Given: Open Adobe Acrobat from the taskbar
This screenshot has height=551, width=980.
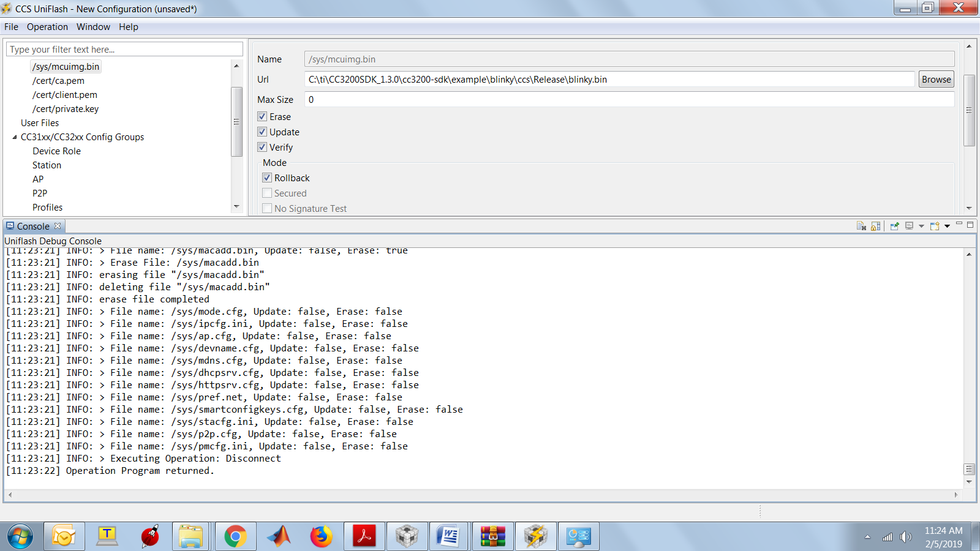Looking at the screenshot, I should point(364,537).
